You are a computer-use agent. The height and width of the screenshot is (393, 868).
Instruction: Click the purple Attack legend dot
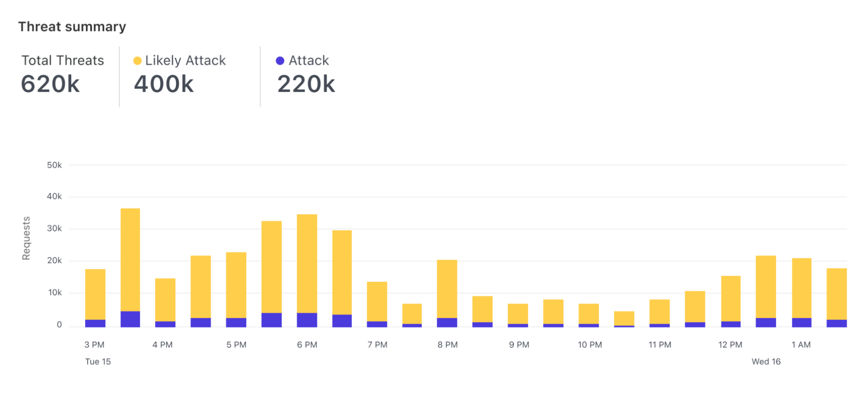coord(280,61)
